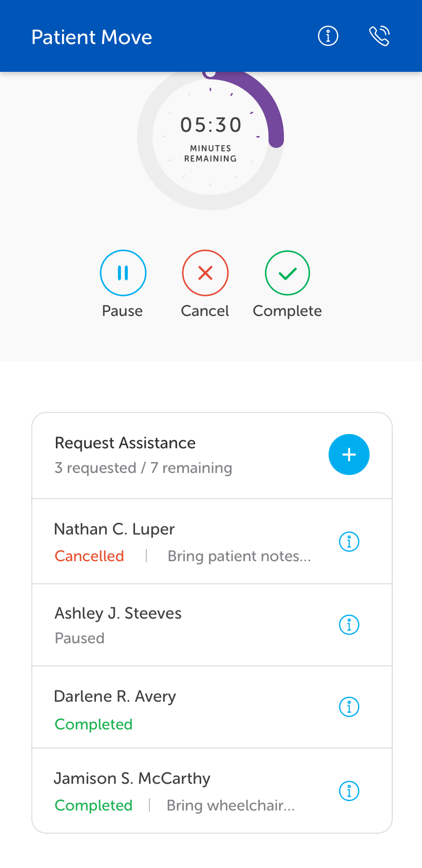
Task: View info for Jamison S. McCarthy
Action: 349,791
